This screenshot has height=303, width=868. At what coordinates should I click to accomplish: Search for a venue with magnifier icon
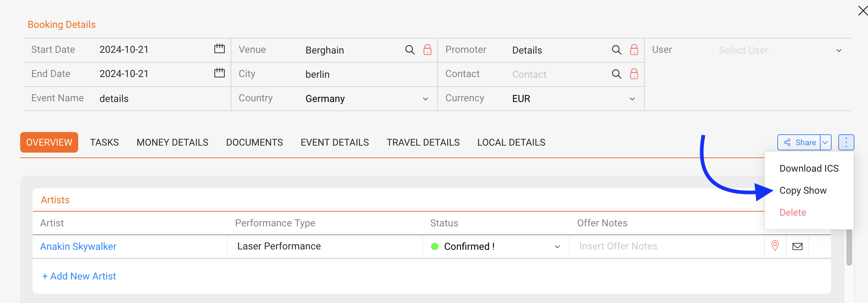[x=410, y=50]
